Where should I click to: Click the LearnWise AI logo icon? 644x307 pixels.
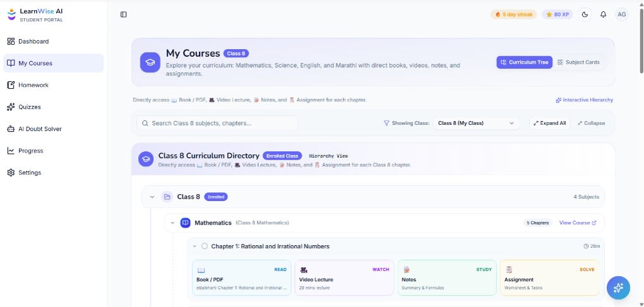11,14
